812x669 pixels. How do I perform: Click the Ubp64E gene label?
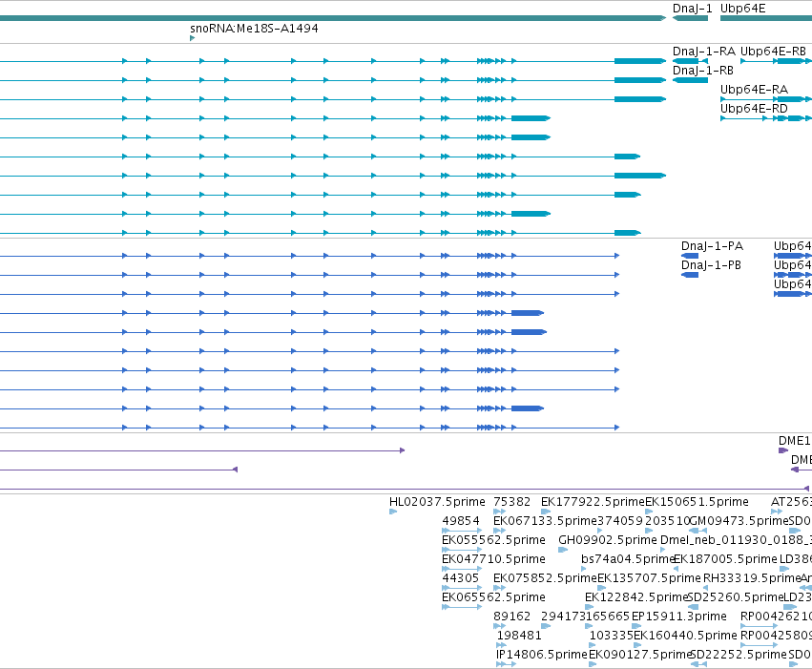742,9
